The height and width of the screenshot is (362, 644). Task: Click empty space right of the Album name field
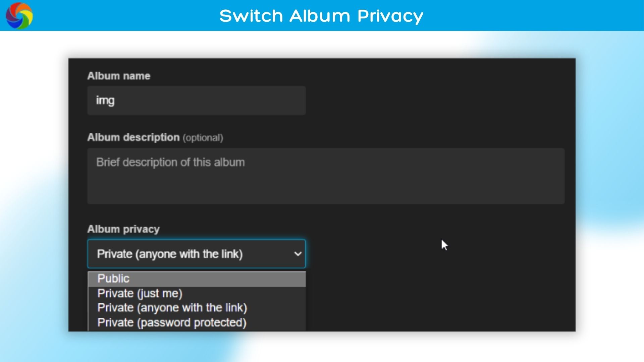click(x=436, y=101)
